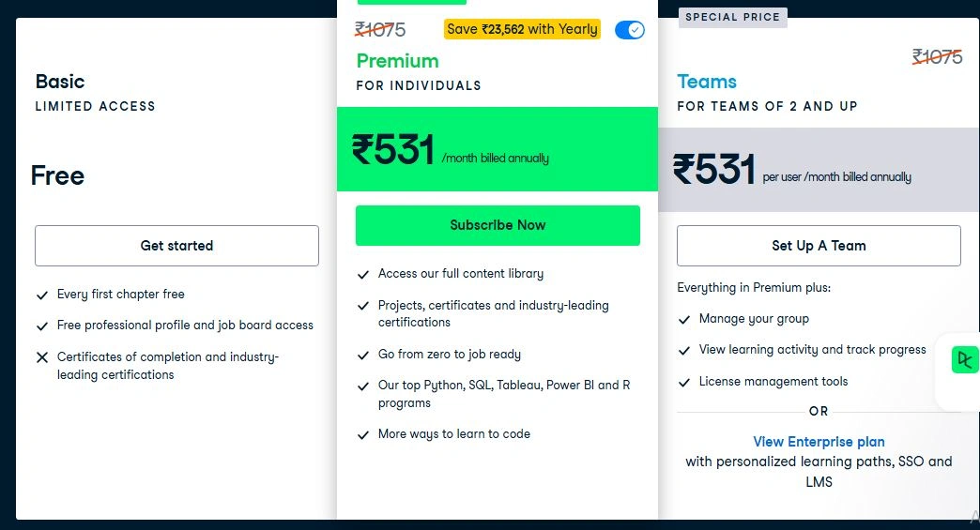Open the View Enterprise plan link
Screen dimensions: 980x530
pyautogui.click(x=819, y=442)
